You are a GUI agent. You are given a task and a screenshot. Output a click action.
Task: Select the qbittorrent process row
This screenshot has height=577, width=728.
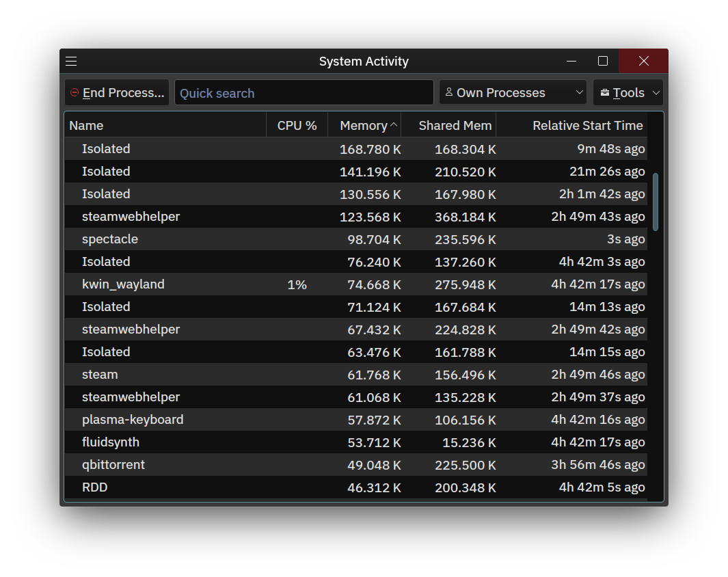[x=356, y=465]
